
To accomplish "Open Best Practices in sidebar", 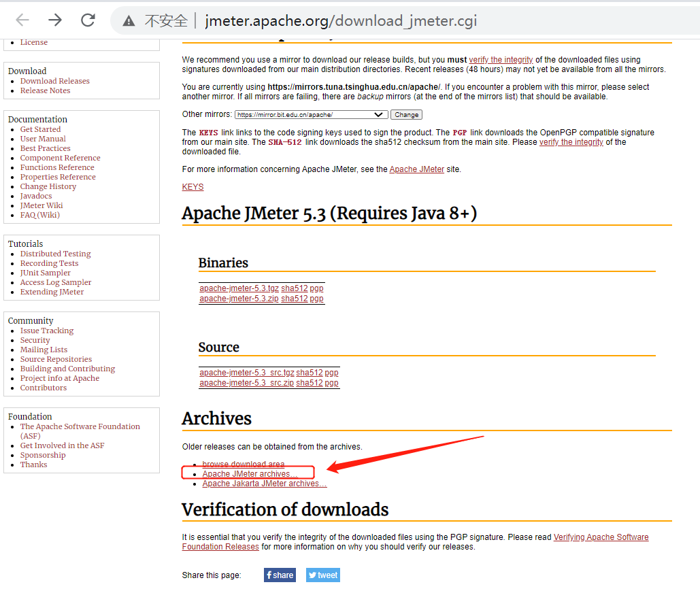I will pos(45,149).
